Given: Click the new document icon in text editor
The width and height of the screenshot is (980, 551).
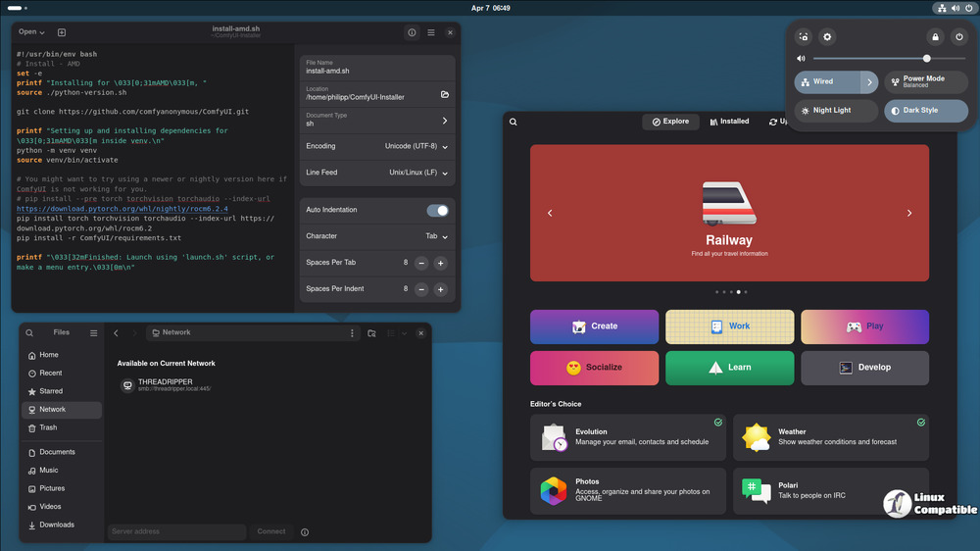Looking at the screenshot, I should (x=62, y=32).
